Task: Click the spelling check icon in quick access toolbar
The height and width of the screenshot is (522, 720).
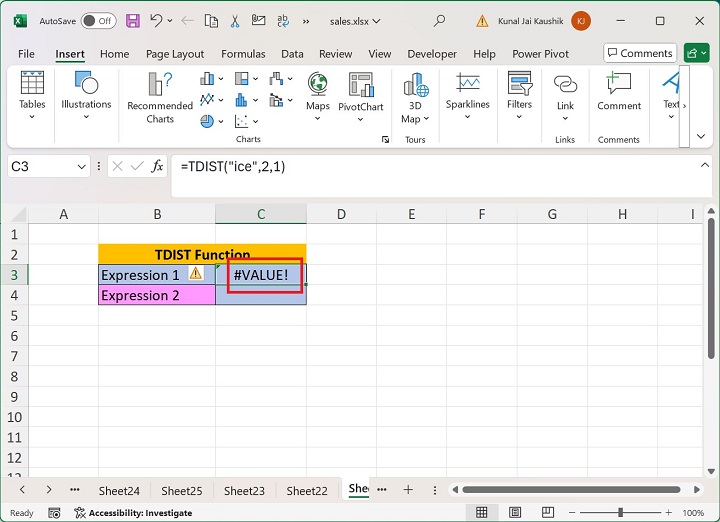Action: tap(283, 21)
